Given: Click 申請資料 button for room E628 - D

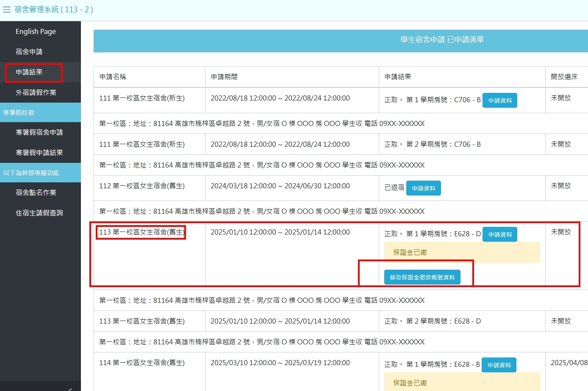Looking at the screenshot, I should coord(500,235).
